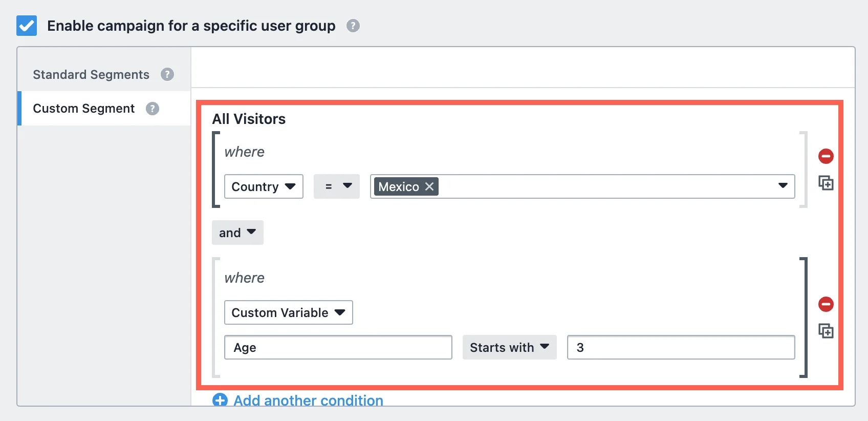Duplicate the Country condition block
The height and width of the screenshot is (421, 868).
coord(826,183)
